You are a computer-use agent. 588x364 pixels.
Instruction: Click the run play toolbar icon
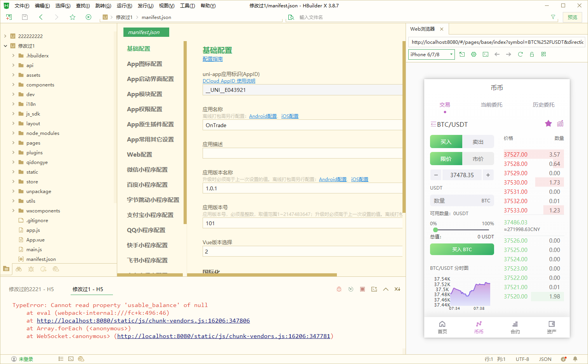88,17
